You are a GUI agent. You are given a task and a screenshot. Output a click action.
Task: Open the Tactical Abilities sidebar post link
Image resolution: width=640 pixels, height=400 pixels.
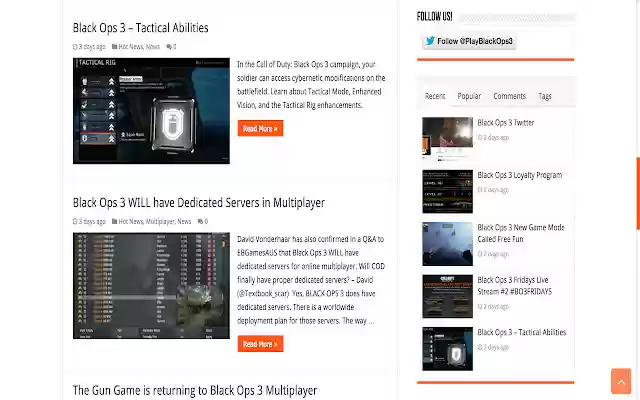pyautogui.click(x=522, y=333)
